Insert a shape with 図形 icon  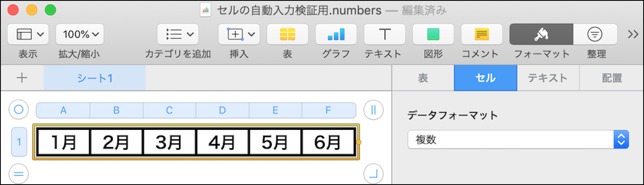pos(433,35)
